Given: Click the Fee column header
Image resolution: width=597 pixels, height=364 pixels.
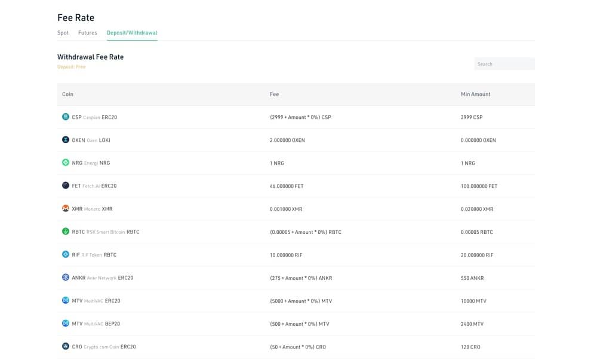Looking at the screenshot, I should pos(274,94).
